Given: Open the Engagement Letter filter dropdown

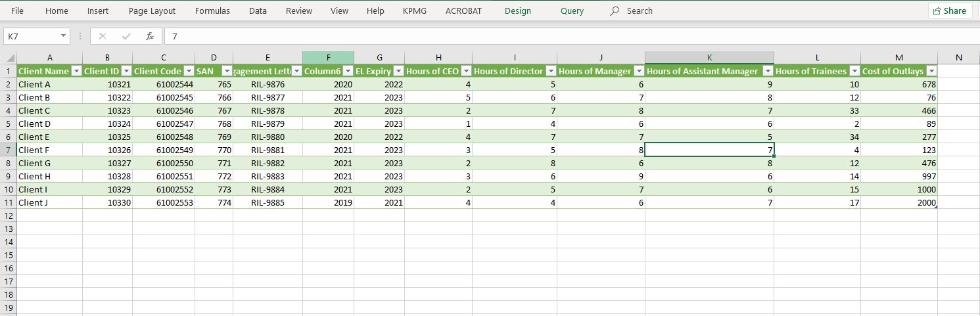Looking at the screenshot, I should tap(296, 71).
